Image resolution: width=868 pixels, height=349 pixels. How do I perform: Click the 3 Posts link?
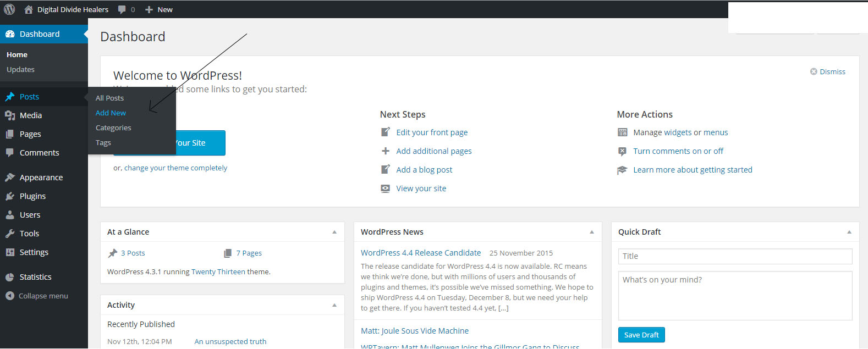(133, 253)
